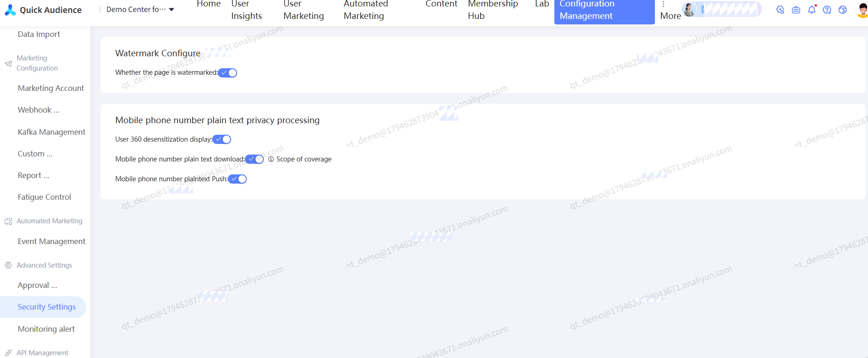Open the Lab menu
868x358 pixels.
(x=542, y=4)
